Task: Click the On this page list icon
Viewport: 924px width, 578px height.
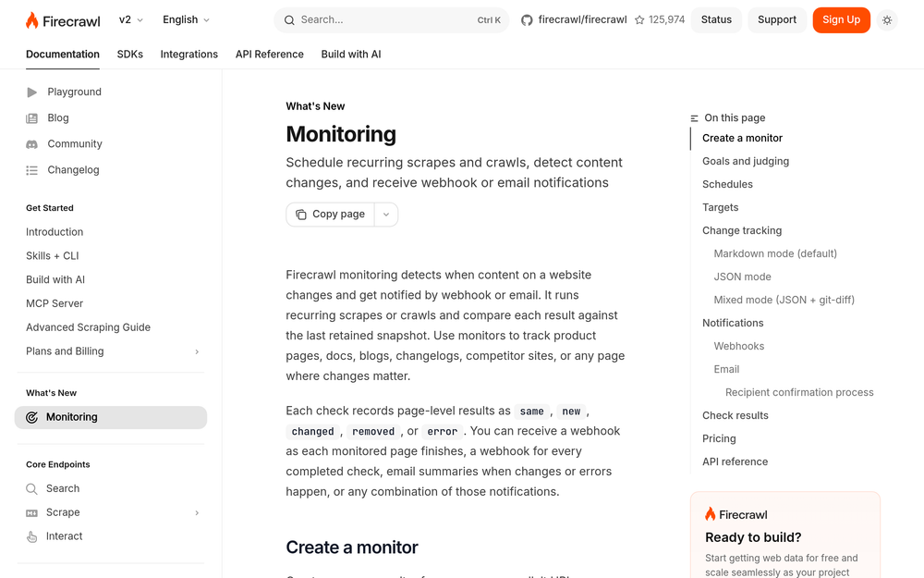Action: [x=694, y=118]
